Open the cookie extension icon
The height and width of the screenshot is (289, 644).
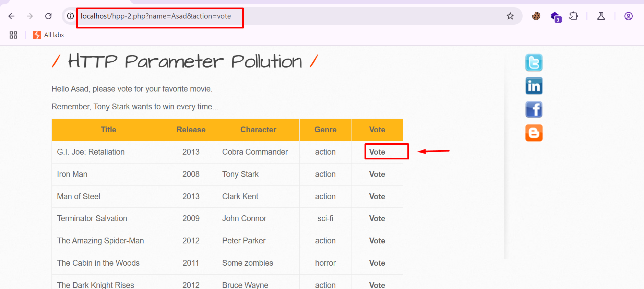[x=536, y=16]
